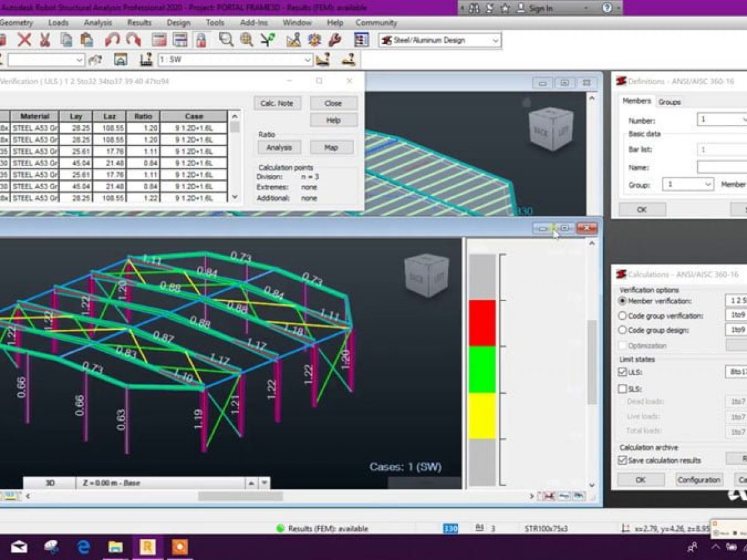Check the SLS limit state checkbox
747x560 pixels.
click(x=622, y=389)
